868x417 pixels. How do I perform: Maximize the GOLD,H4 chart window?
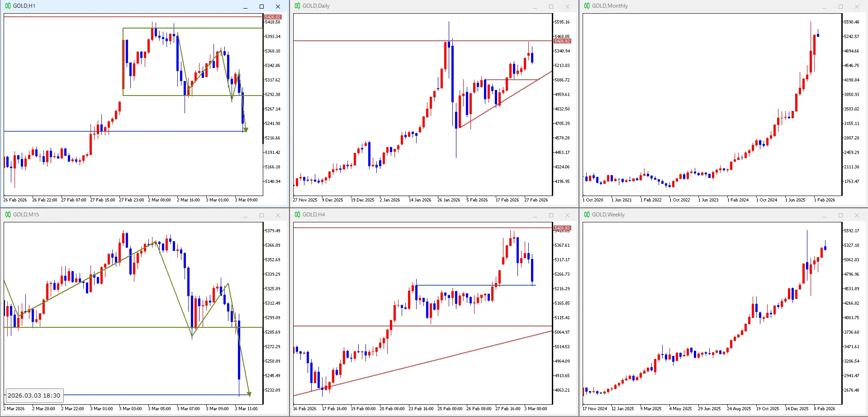click(x=551, y=215)
